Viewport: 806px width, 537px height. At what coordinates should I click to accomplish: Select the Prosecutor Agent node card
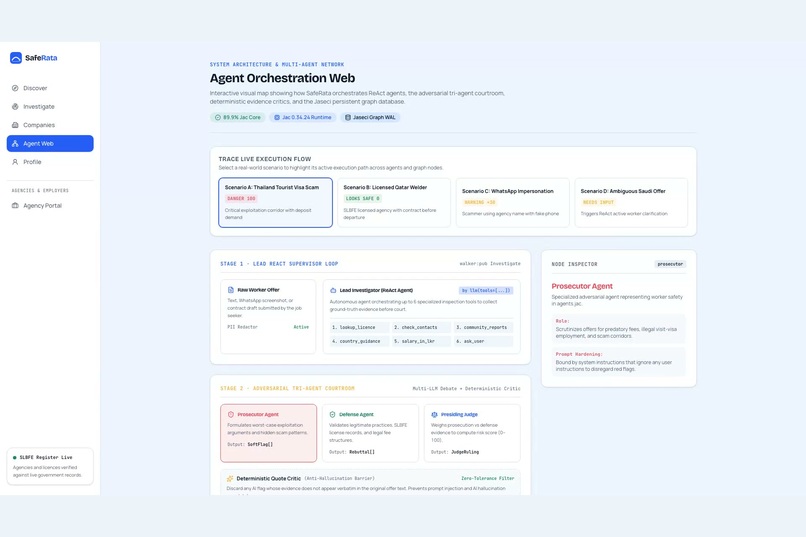coord(268,433)
